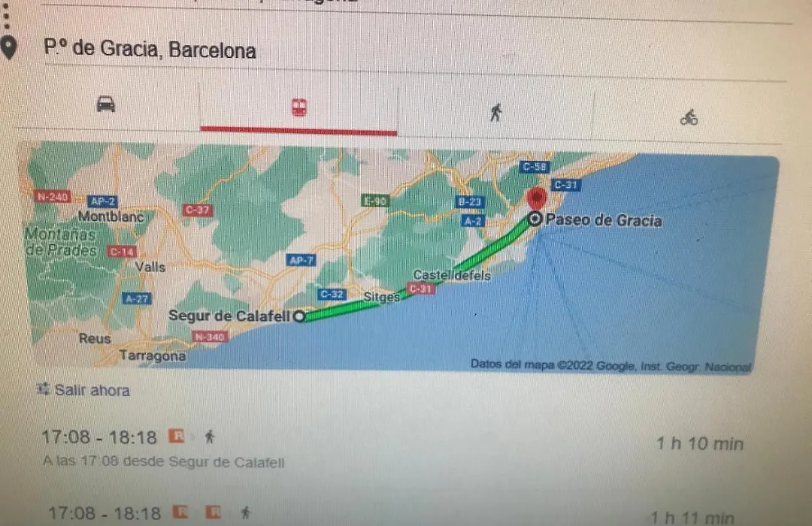Viewport: 812px width, 526px height.
Task: Click the Castelldefels map label
Action: [452, 275]
